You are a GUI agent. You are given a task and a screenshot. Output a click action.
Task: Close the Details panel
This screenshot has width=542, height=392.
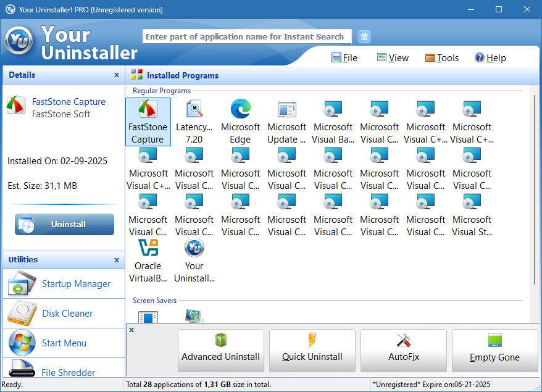pyautogui.click(x=117, y=75)
